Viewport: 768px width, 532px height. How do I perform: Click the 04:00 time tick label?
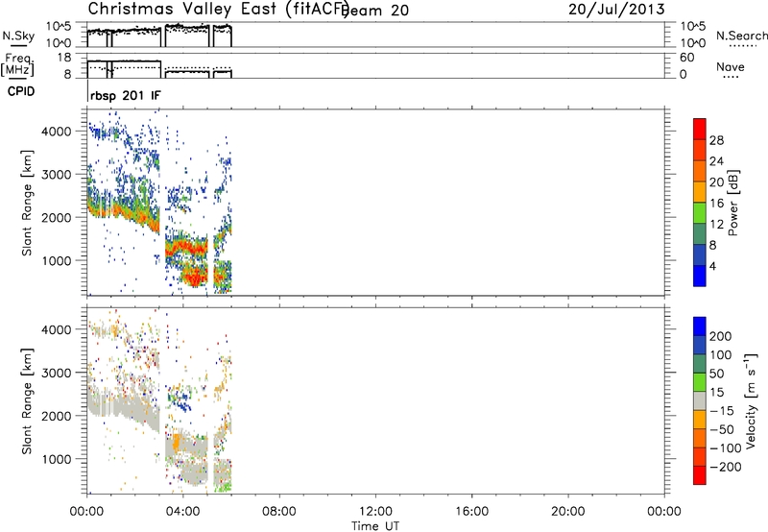tap(182, 512)
